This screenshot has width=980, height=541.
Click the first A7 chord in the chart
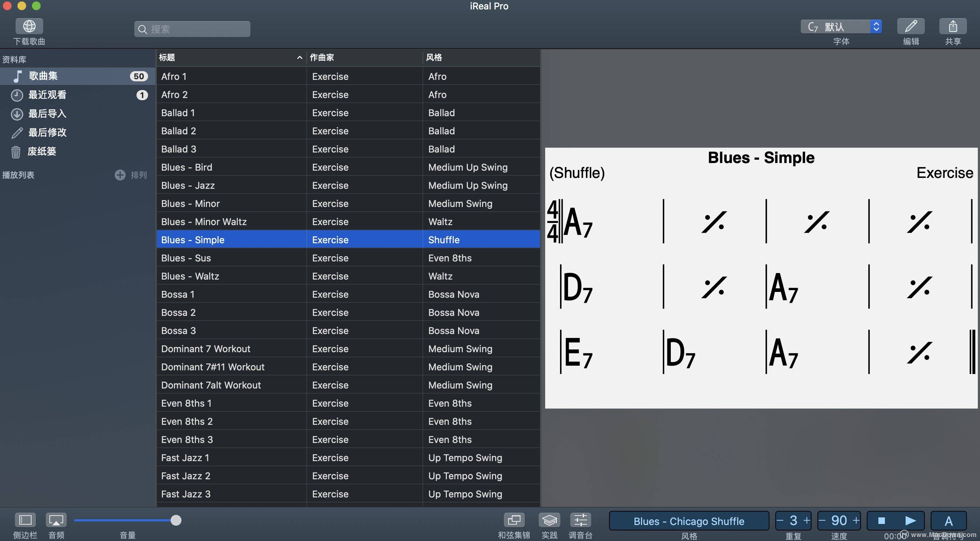[x=578, y=222]
